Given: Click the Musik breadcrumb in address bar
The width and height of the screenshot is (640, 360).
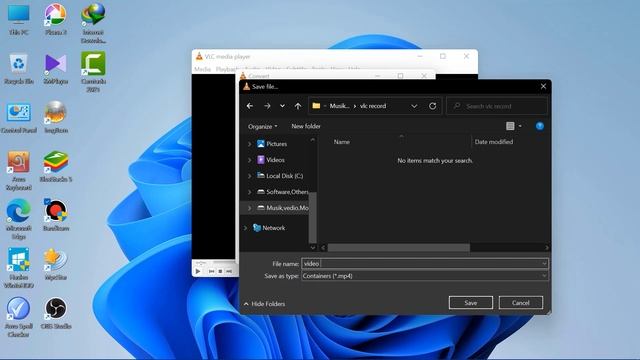Looking at the screenshot, I should click(339, 106).
